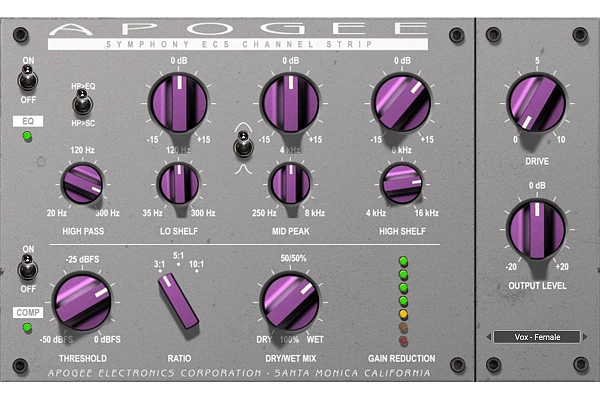Click the Symphony ECS Channel Strip title bar
600x400 pixels.
[x=238, y=44]
